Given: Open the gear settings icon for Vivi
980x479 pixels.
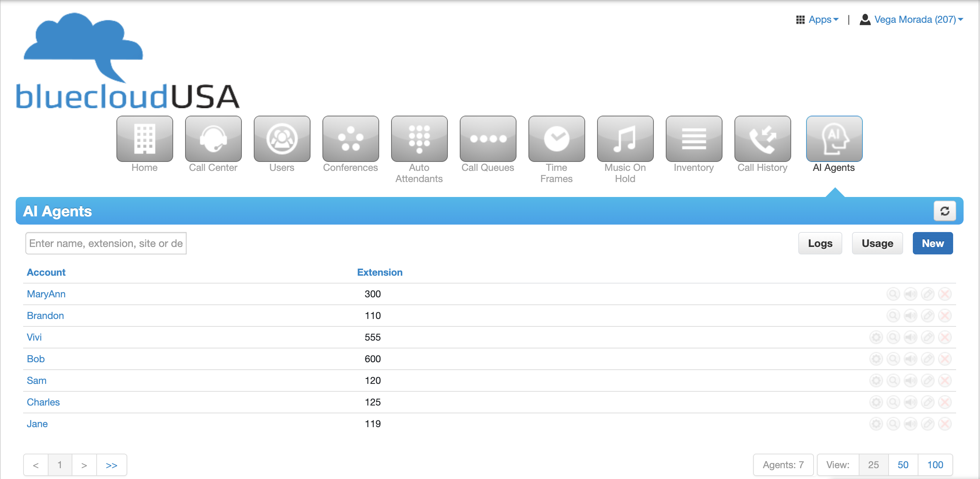Looking at the screenshot, I should click(876, 337).
